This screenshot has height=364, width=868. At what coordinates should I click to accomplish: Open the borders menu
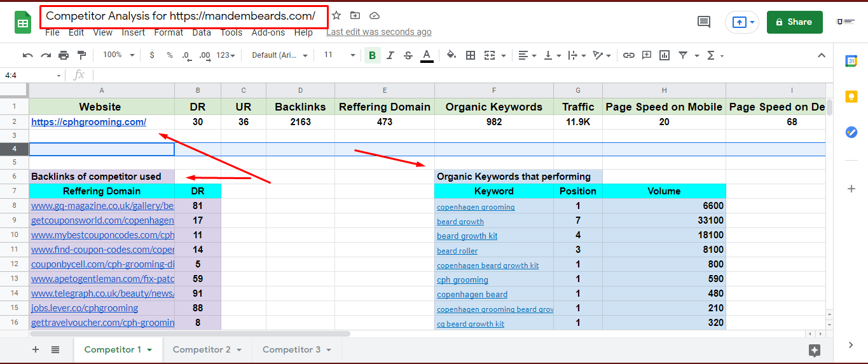[x=471, y=55]
